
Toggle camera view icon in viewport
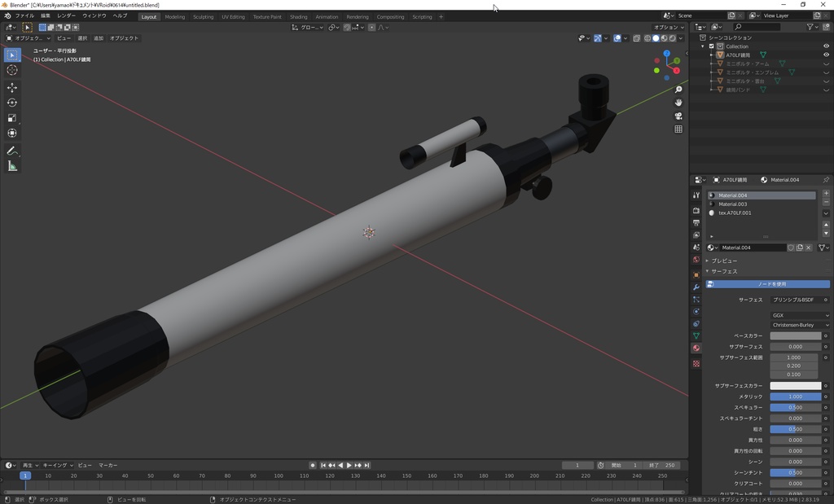(x=678, y=116)
